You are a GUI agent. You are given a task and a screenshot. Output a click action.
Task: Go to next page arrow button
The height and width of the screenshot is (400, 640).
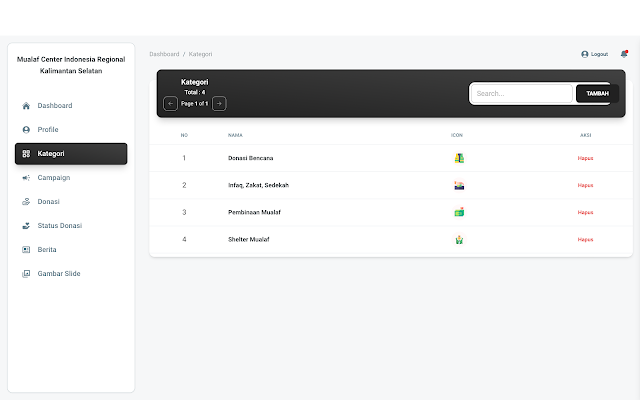(219, 104)
